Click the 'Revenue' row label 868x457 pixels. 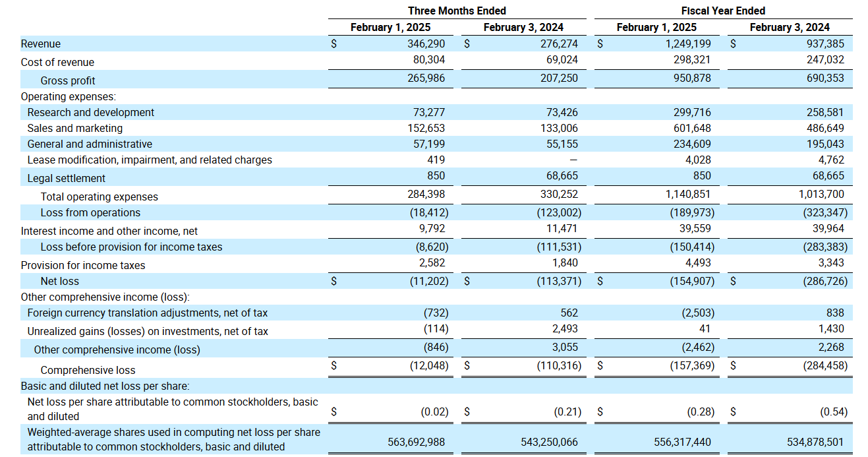tap(41, 44)
